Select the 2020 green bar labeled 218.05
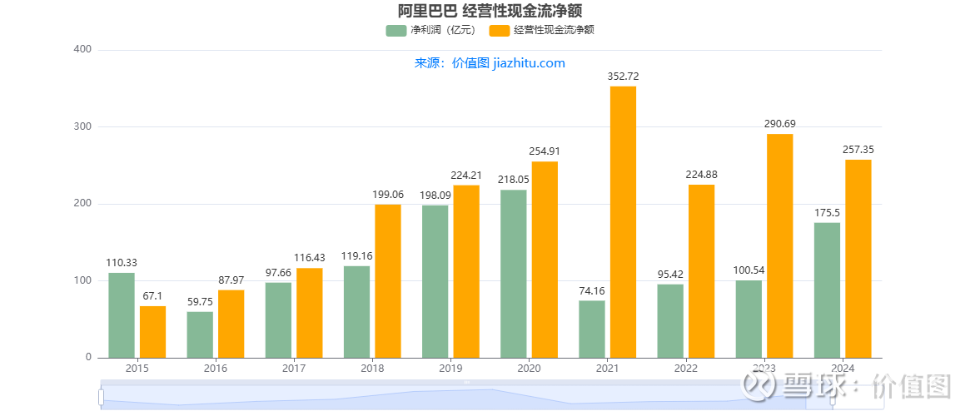 coord(514,274)
